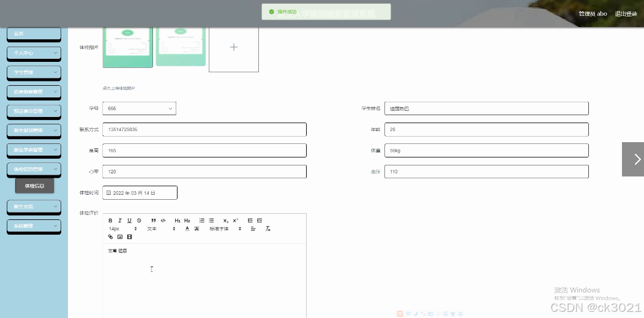Expand the 宿舍信息管理 sidebar menu
Viewport: 644px width, 318px height.
click(34, 92)
